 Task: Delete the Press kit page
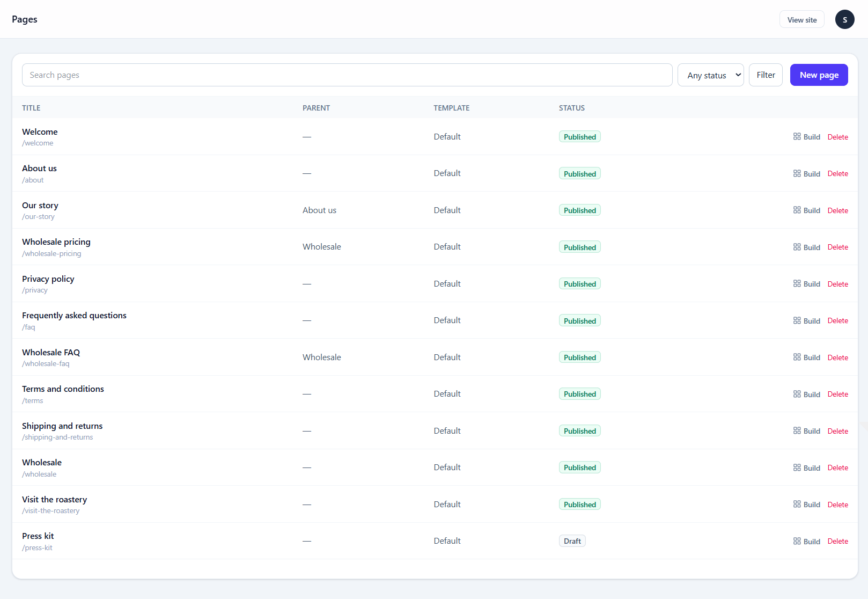pos(837,542)
